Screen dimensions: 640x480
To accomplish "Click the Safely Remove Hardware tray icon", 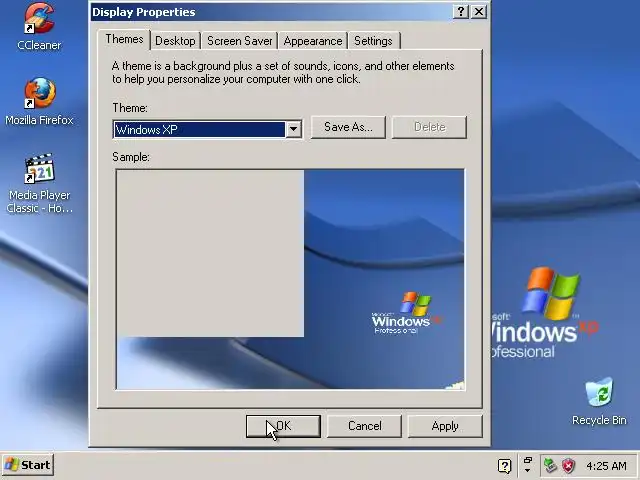I will tap(551, 465).
